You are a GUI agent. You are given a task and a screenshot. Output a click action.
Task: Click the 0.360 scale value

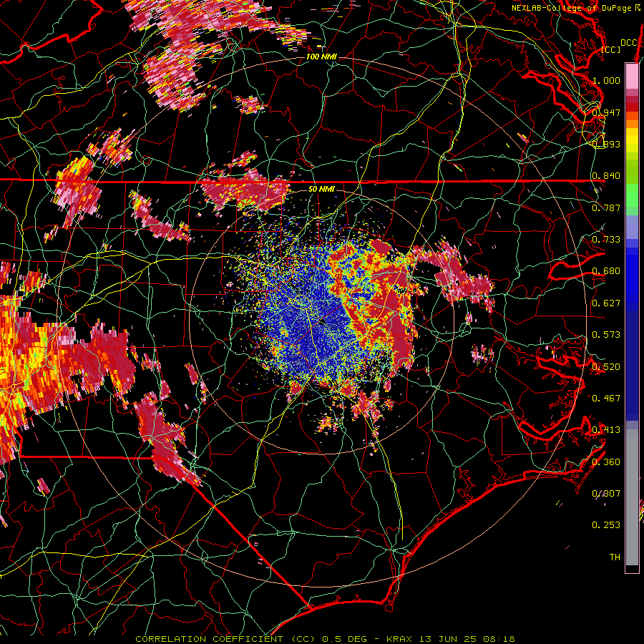point(606,462)
